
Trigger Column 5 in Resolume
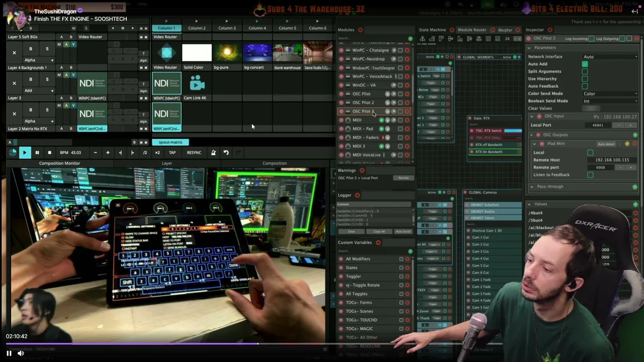pyautogui.click(x=287, y=28)
